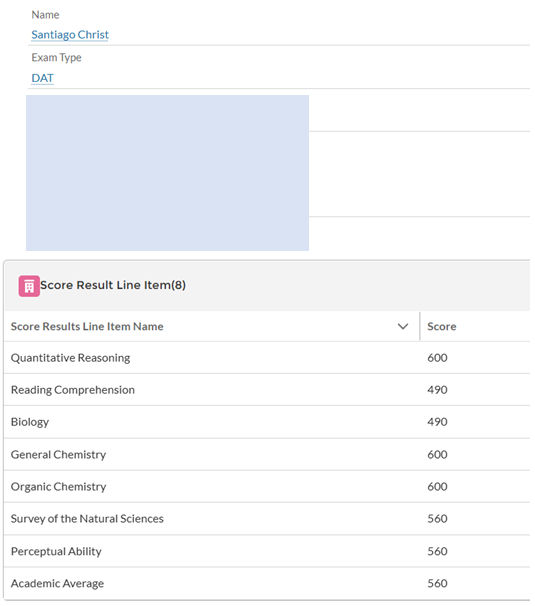535x606 pixels.
Task: Click the Score column header
Action: click(441, 327)
